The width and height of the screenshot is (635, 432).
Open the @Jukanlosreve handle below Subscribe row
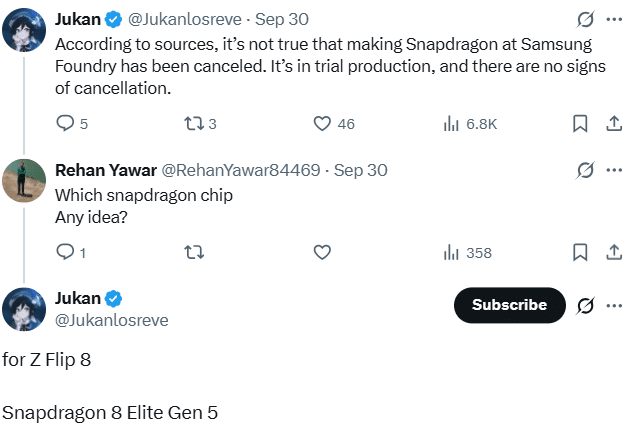coord(111,320)
